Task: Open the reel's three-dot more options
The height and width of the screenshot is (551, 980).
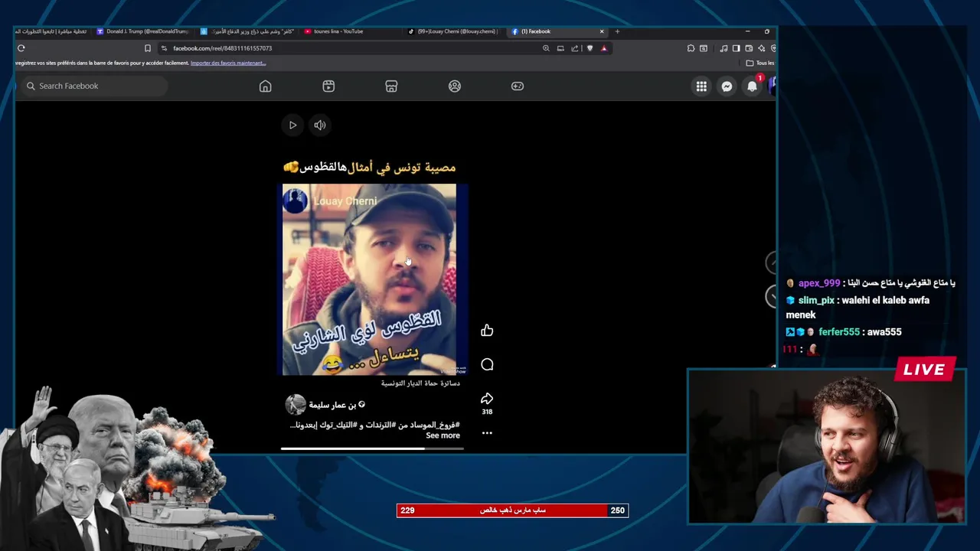Action: (x=487, y=433)
